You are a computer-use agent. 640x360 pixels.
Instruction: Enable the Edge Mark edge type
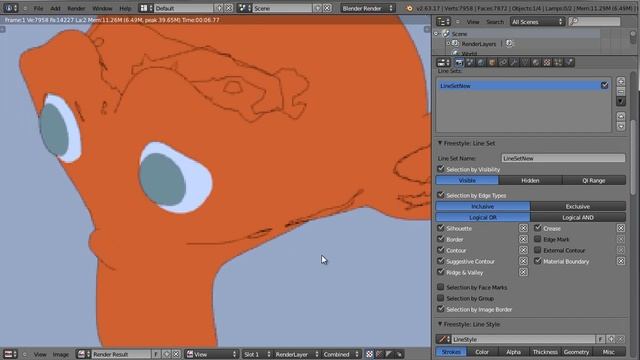coord(538,239)
